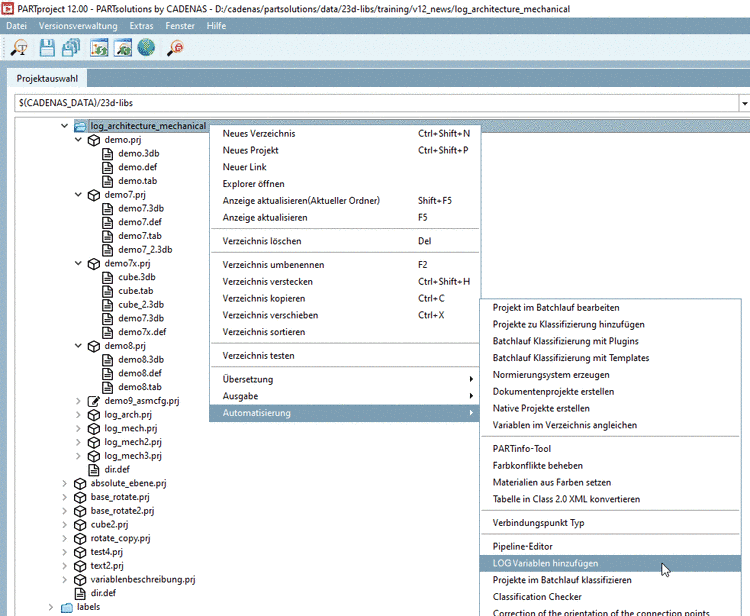Choose Verzeichnis testen in context menu
This screenshot has width=750, height=616.
click(345, 356)
